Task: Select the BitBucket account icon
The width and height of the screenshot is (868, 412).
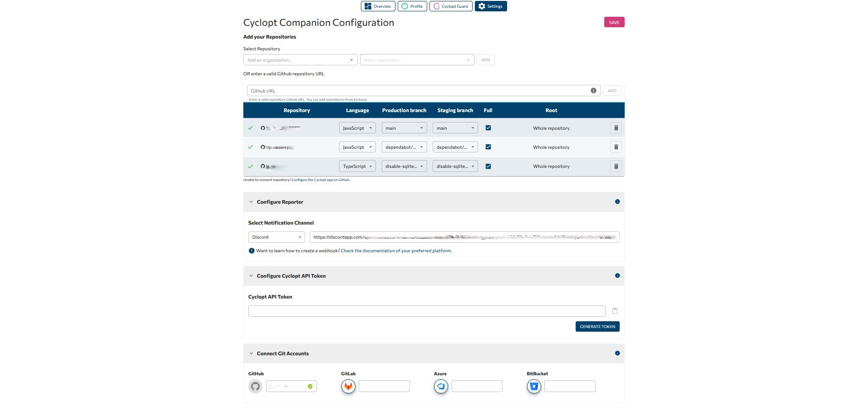Action: coord(534,386)
